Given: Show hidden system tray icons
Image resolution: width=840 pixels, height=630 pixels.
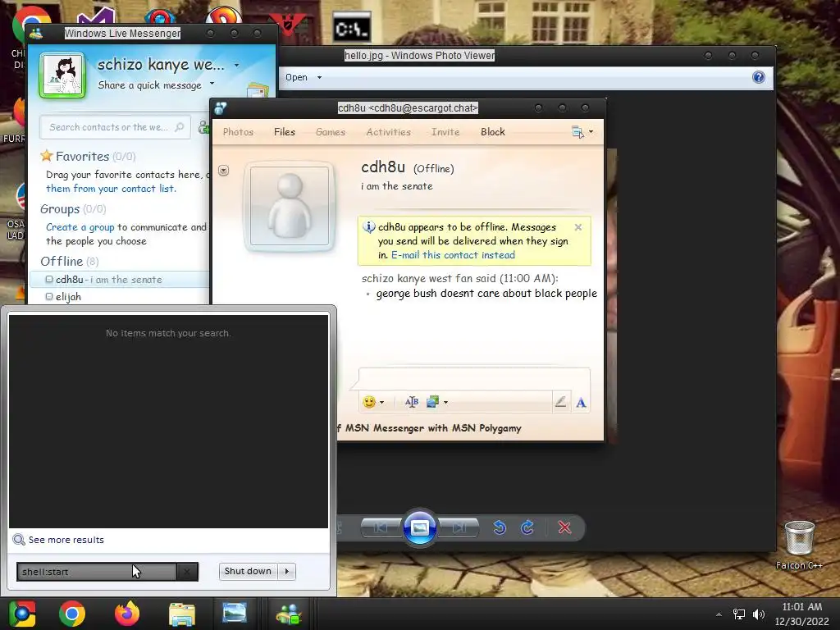Looking at the screenshot, I should tap(719, 614).
